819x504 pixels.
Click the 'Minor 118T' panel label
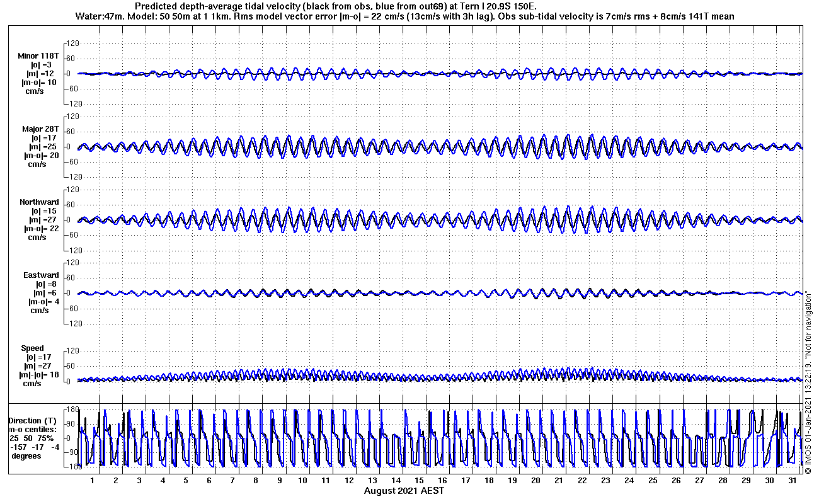point(38,56)
